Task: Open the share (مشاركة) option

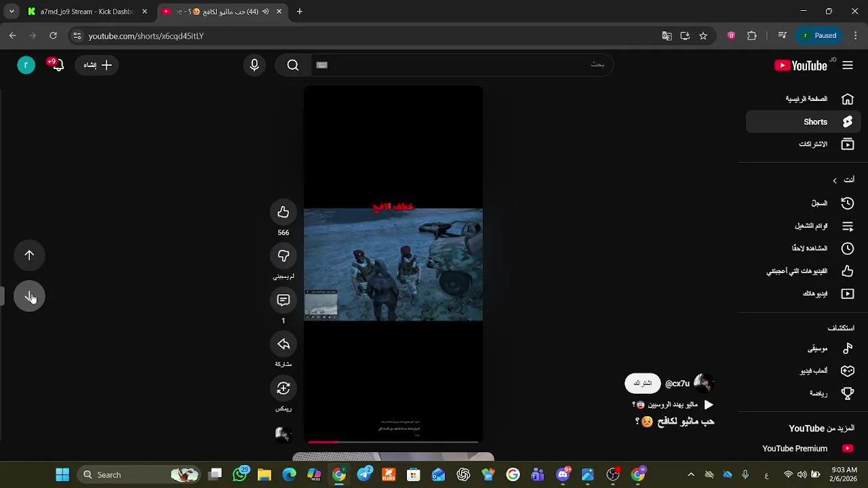Action: 283,344
